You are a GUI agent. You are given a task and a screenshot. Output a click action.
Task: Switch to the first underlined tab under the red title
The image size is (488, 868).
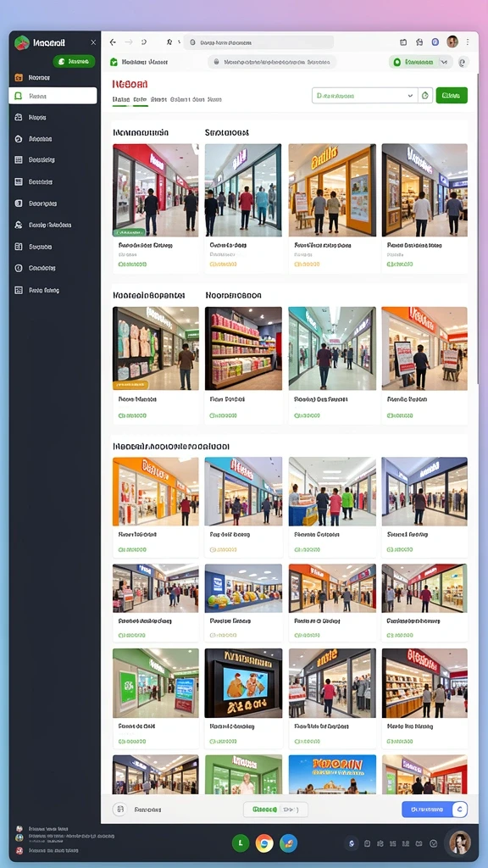[121, 100]
